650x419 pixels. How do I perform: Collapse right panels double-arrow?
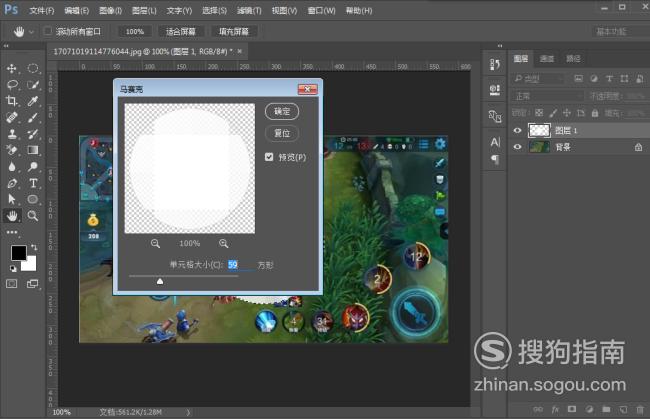500,46
